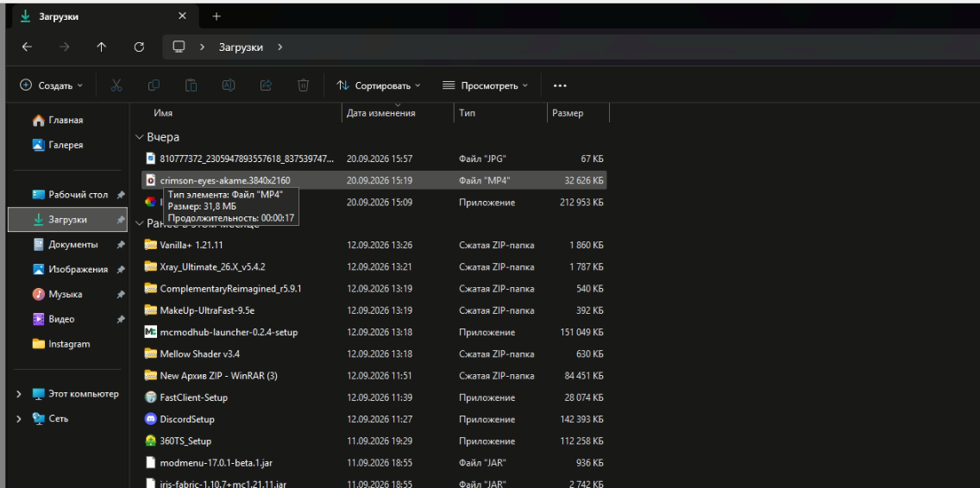Open the three-dots more options menu
The width and height of the screenshot is (980, 488).
(560, 85)
